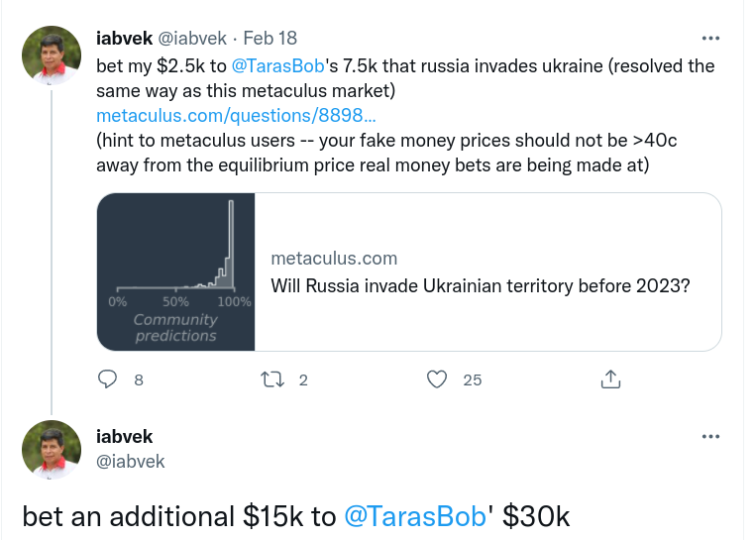
Task: Click the reply speech bubble icon
Action: tap(107, 379)
